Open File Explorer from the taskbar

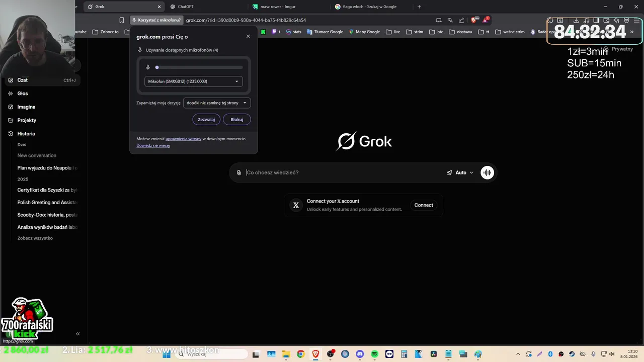(286, 354)
